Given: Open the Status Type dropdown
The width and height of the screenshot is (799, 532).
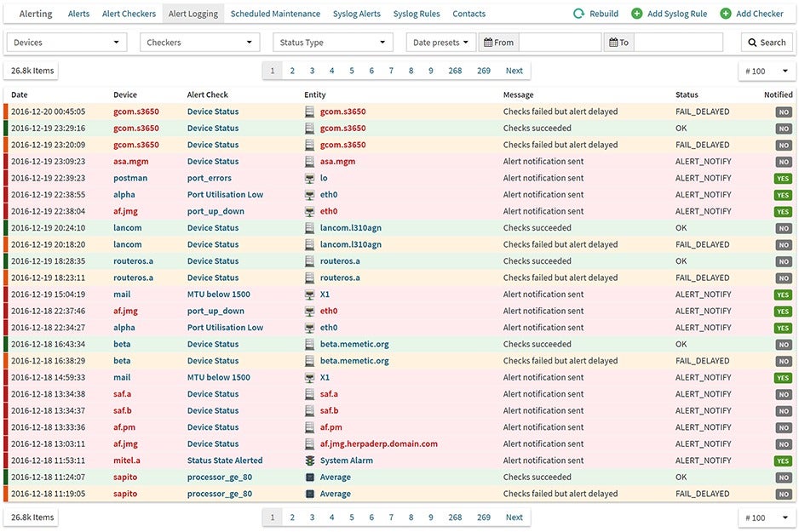Looking at the screenshot, I should [x=333, y=43].
